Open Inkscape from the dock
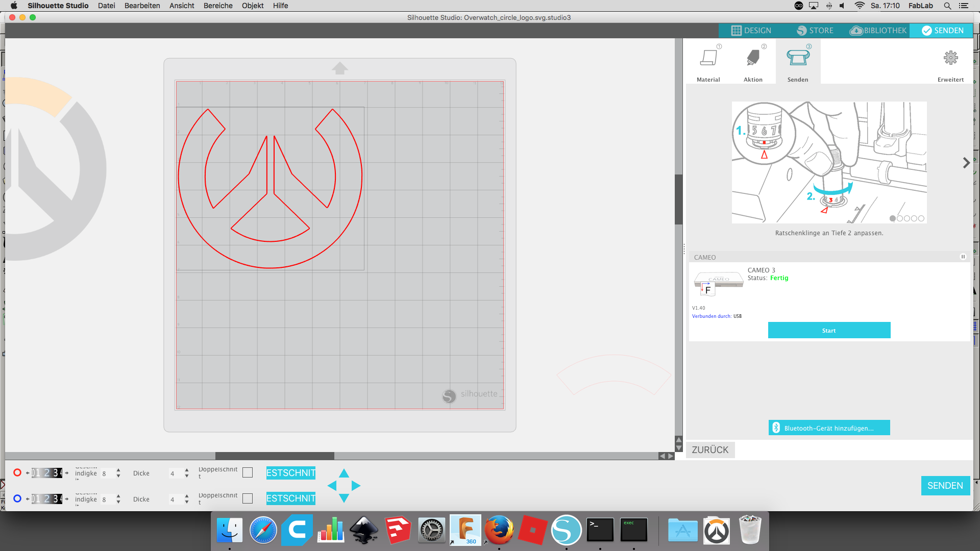This screenshot has height=551, width=980. (364, 531)
